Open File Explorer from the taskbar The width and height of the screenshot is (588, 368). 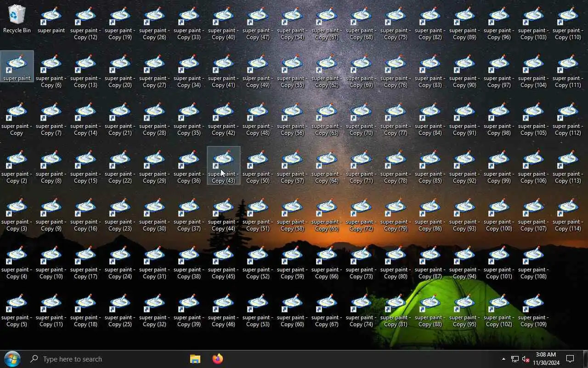point(195,359)
